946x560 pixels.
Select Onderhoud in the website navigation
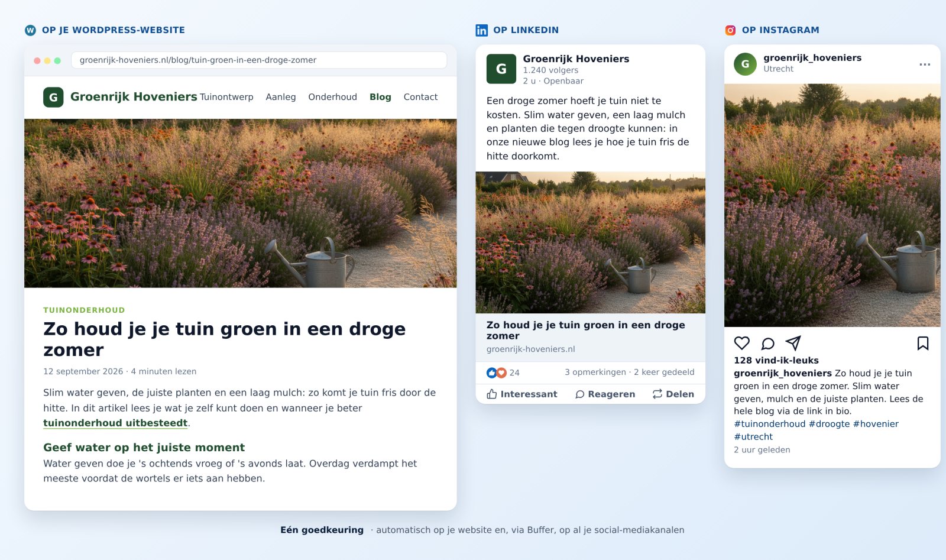(x=332, y=97)
